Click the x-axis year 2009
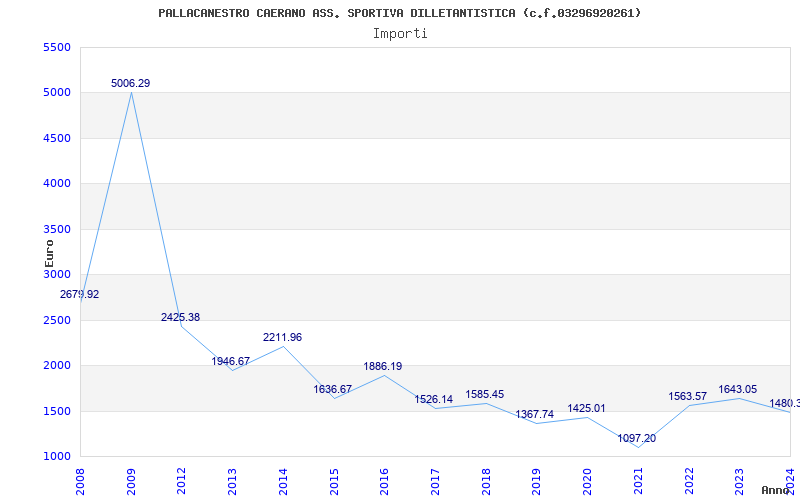This screenshot has width=800, height=500. (x=131, y=482)
